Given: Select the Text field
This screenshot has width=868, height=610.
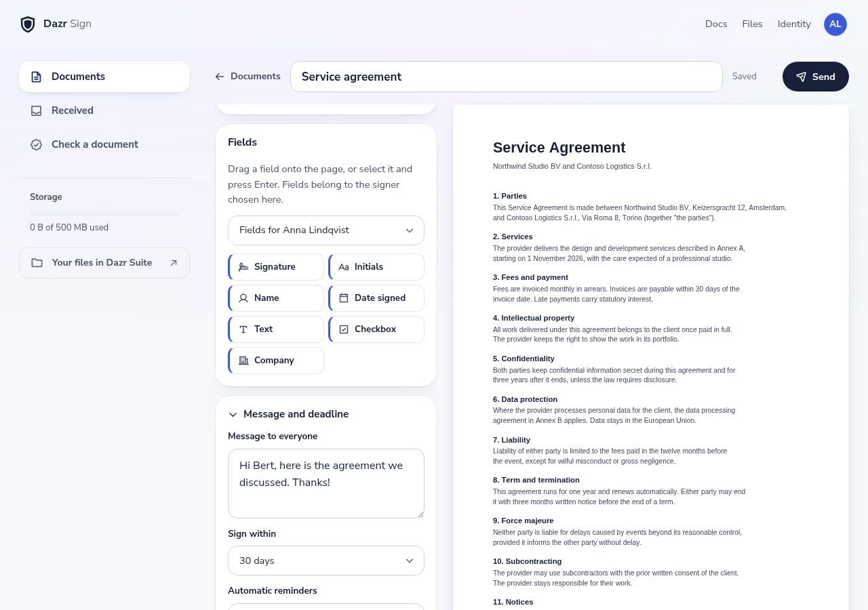Looking at the screenshot, I should 276,329.
